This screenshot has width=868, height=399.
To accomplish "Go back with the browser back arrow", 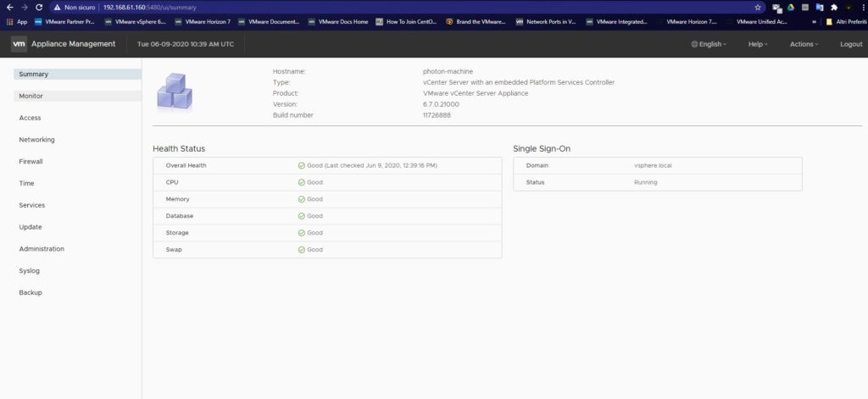I will tap(9, 7).
